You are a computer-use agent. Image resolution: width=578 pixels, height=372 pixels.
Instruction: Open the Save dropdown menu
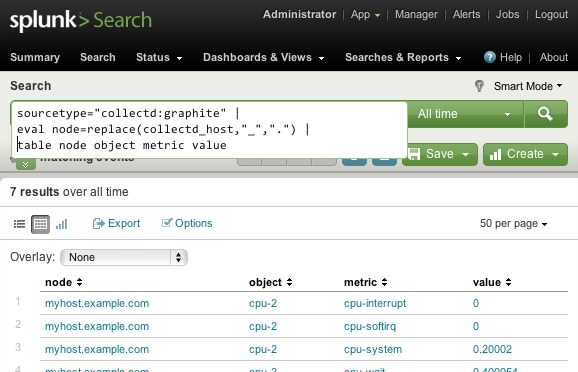click(466, 154)
